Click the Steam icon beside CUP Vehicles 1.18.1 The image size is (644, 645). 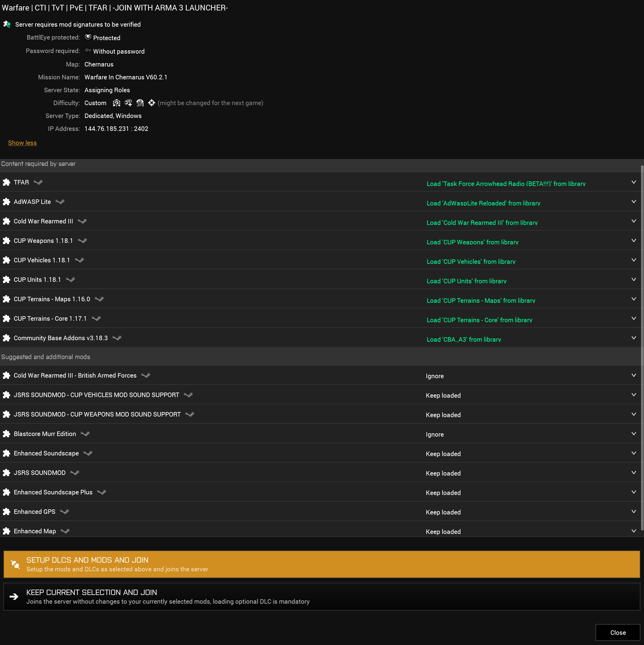click(79, 260)
